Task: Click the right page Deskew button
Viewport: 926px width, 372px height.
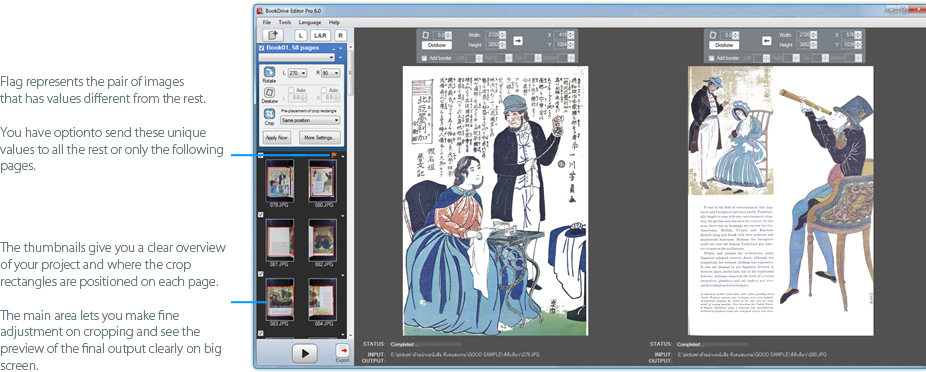Action: tap(723, 45)
